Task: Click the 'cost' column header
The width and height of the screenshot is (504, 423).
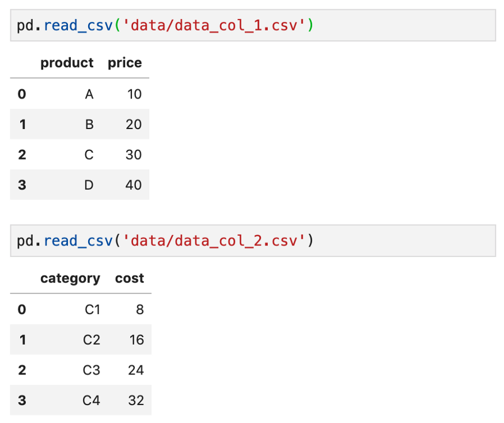Action: pos(130,278)
